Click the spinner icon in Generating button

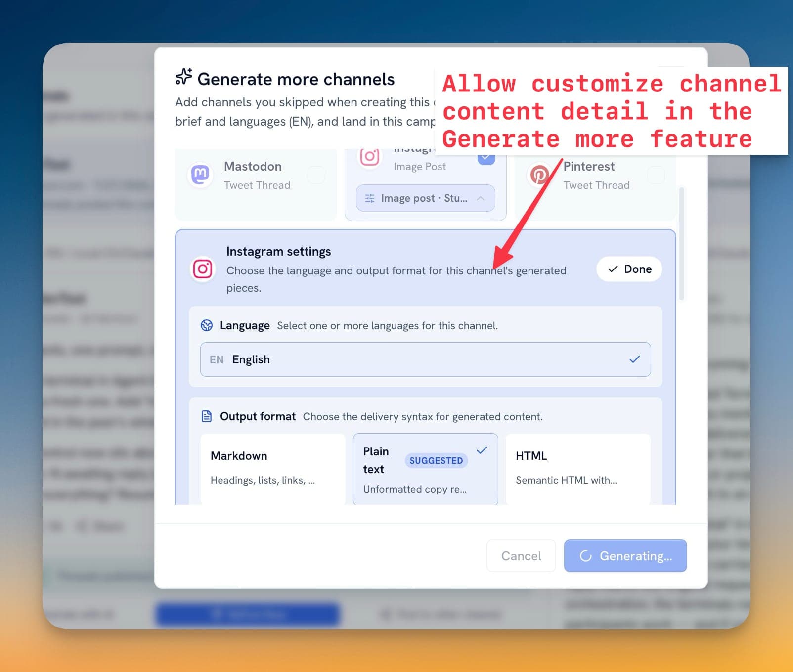(x=586, y=556)
